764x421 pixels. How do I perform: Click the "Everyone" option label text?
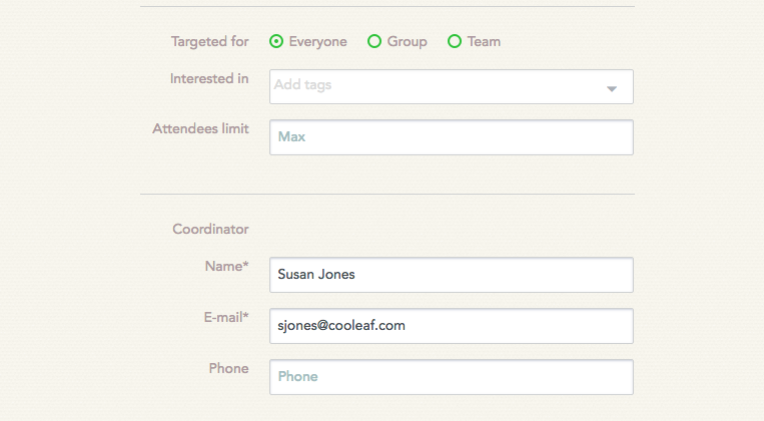[x=318, y=42]
